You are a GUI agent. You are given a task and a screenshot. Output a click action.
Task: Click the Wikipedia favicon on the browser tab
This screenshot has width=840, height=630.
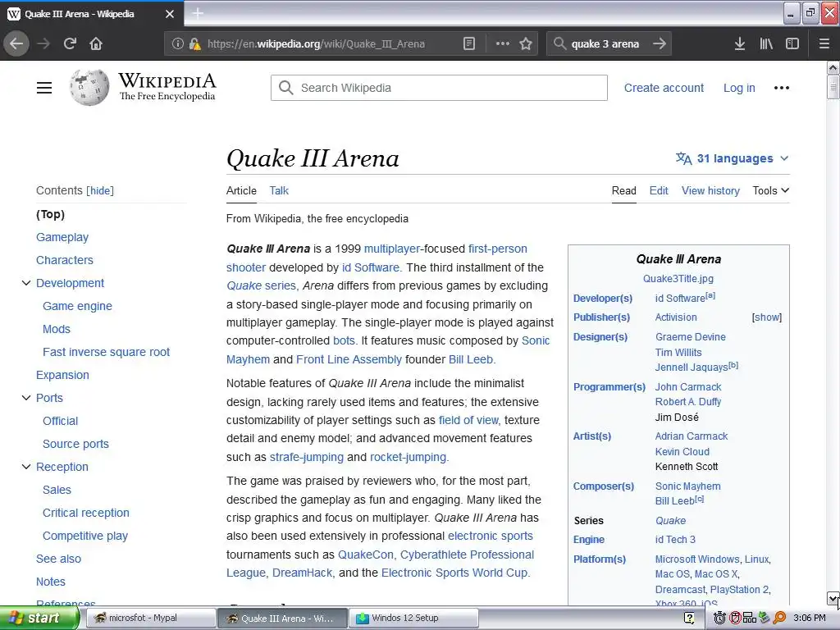[14, 14]
